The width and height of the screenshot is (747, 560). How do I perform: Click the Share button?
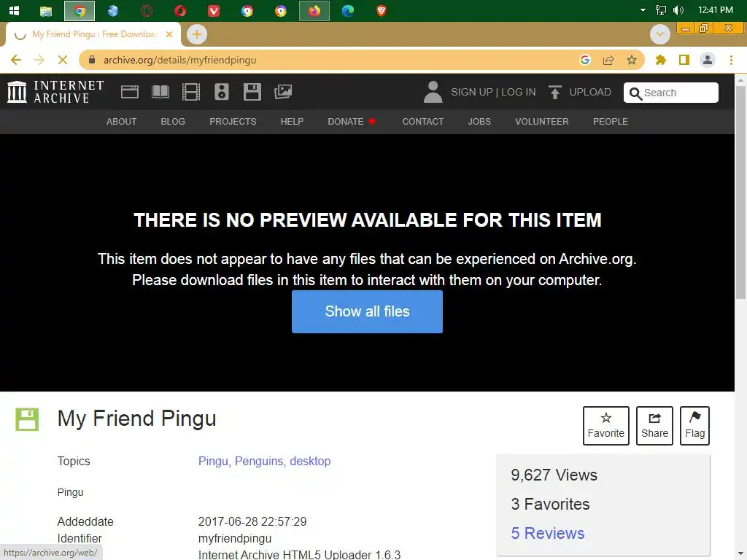point(654,426)
